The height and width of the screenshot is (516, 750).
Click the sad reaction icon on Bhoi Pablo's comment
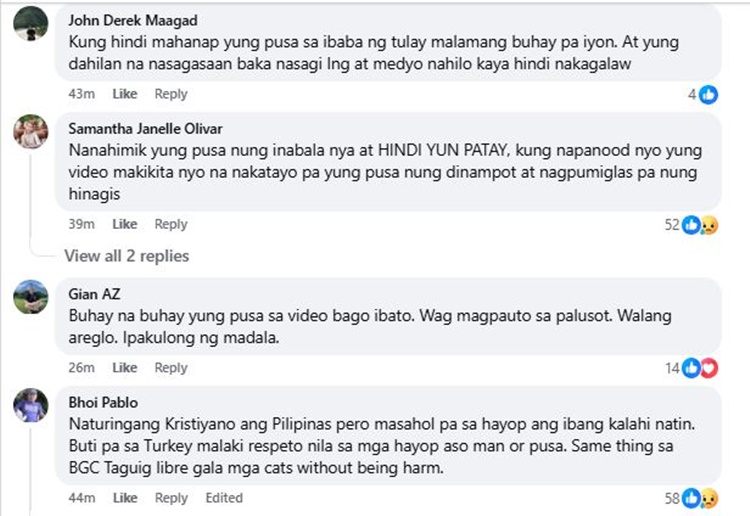pos(709,499)
